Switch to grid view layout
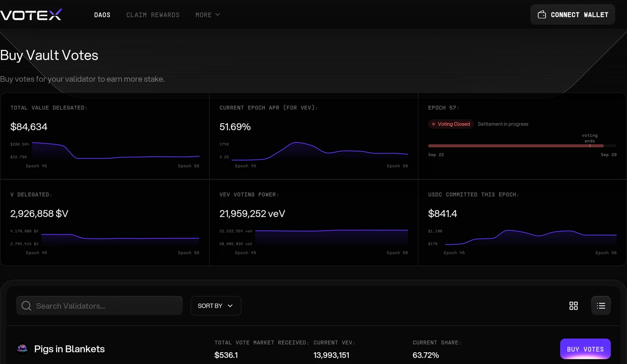Viewport: 627px width, 364px height. point(573,306)
